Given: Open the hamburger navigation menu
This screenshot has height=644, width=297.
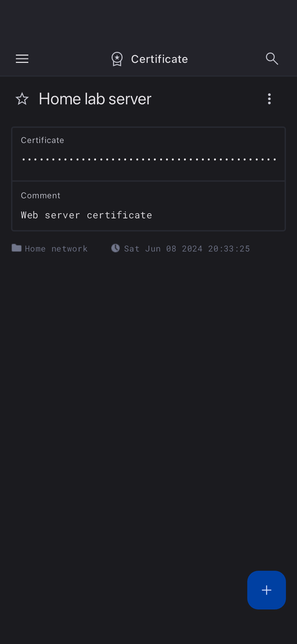Looking at the screenshot, I should click(22, 59).
